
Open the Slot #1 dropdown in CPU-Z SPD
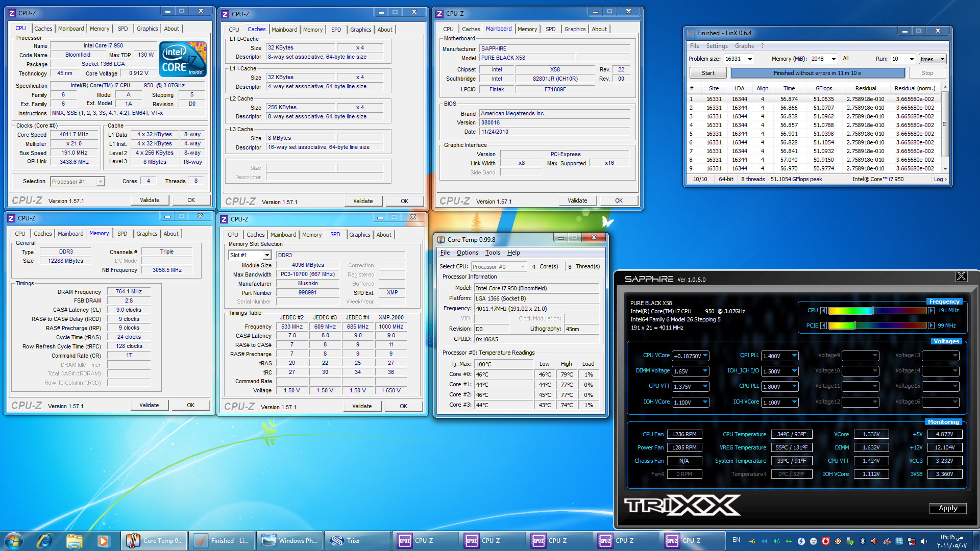(x=266, y=255)
